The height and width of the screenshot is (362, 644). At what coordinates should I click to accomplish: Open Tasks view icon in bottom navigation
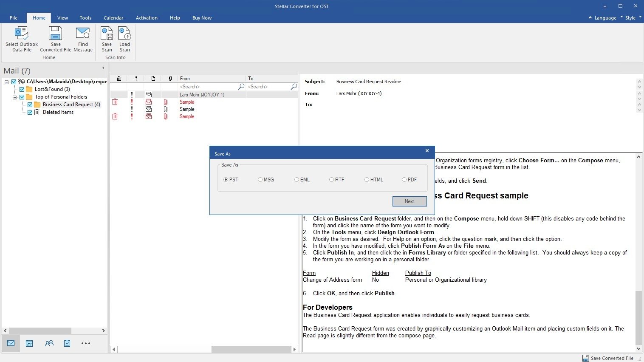click(x=67, y=343)
